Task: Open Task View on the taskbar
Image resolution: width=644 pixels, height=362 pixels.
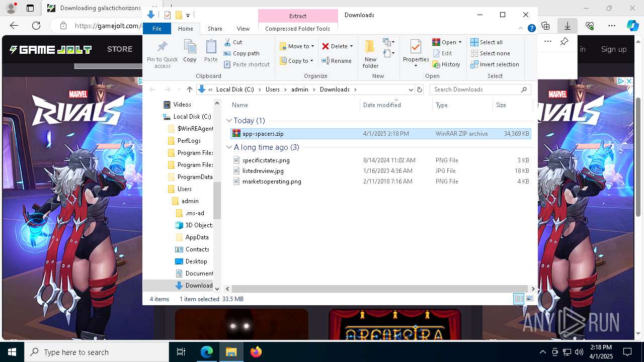Action: coord(181,352)
